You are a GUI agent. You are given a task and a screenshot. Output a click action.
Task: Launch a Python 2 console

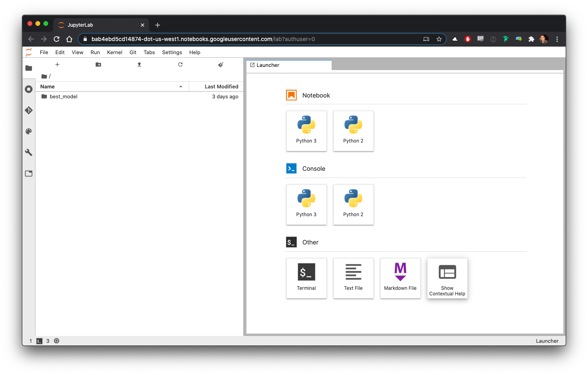[x=354, y=205]
